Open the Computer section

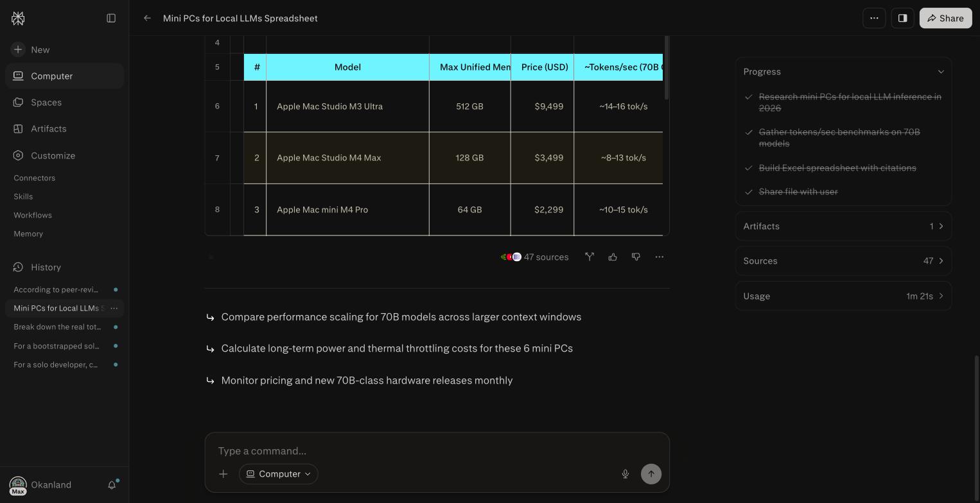[64, 76]
